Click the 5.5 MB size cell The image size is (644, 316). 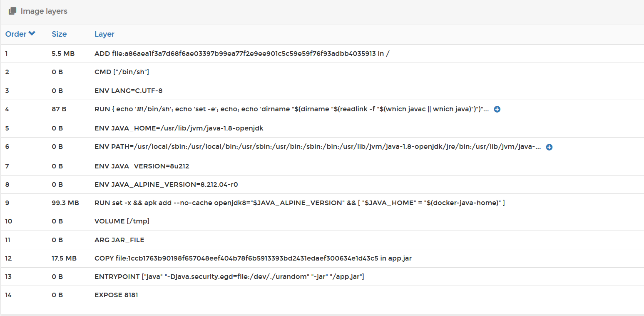tap(63, 53)
